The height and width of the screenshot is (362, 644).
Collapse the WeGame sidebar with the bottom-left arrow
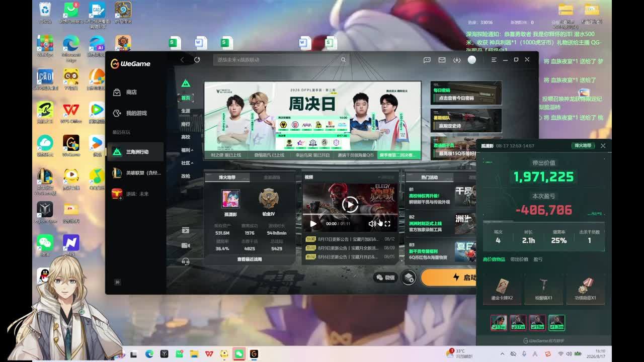tap(118, 282)
